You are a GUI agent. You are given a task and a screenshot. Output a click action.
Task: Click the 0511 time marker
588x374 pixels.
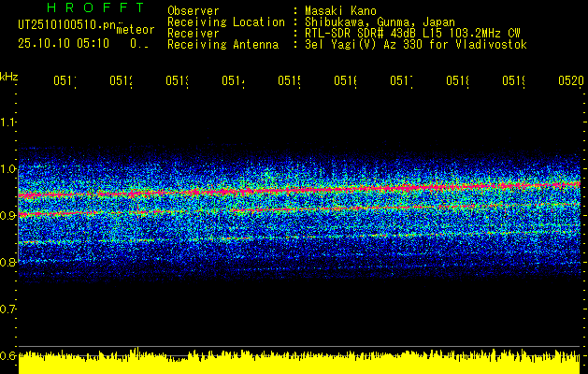(65, 81)
